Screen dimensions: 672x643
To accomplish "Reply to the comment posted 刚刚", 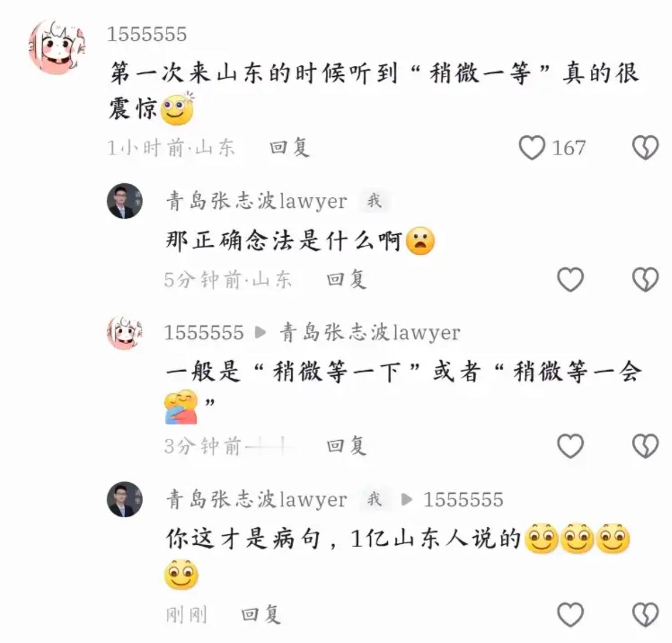I will pos(261,614).
